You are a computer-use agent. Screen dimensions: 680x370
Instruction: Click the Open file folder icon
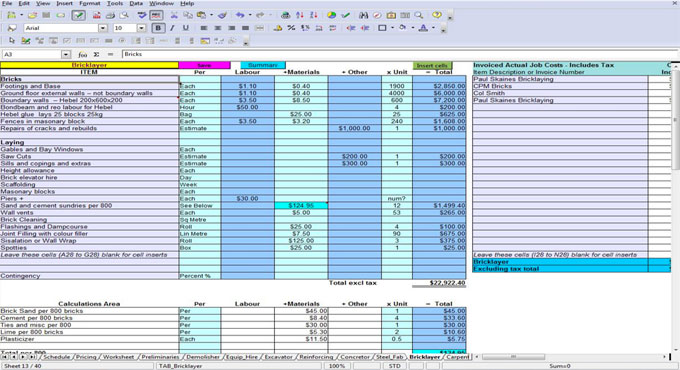tap(33, 15)
